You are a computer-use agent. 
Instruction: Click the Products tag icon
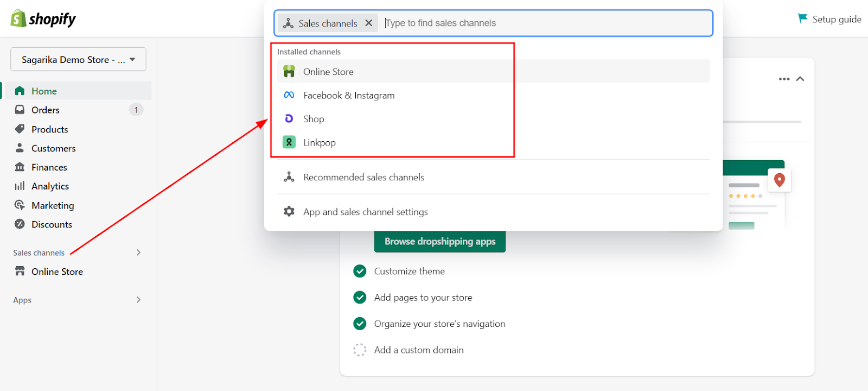tap(20, 129)
